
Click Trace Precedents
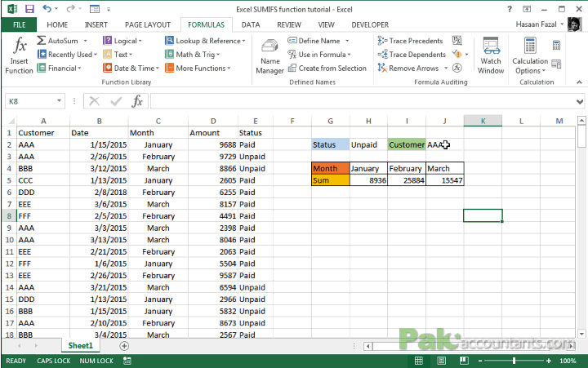(x=410, y=41)
